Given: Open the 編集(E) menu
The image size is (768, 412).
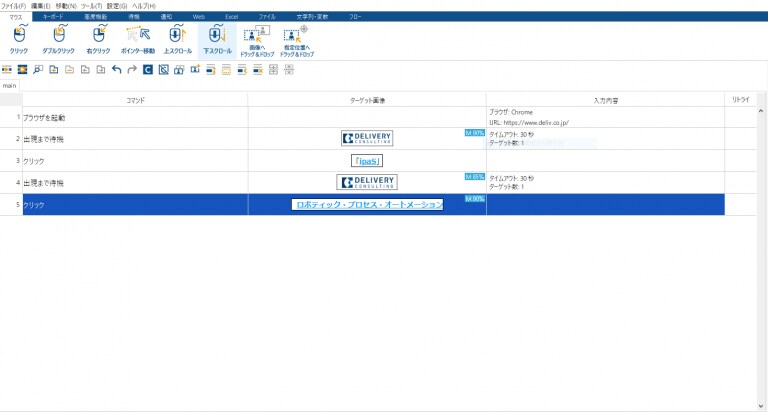Looking at the screenshot, I should pos(41,6).
